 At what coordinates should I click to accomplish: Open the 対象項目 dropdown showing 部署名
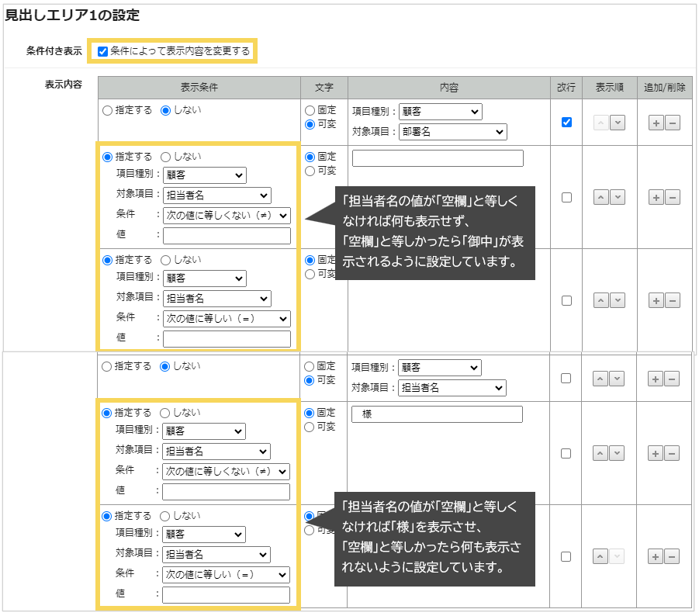(x=453, y=131)
